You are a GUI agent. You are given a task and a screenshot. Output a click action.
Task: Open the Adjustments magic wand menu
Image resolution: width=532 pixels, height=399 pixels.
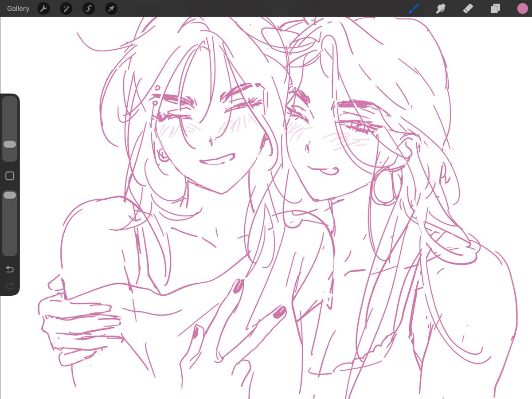[x=66, y=8]
